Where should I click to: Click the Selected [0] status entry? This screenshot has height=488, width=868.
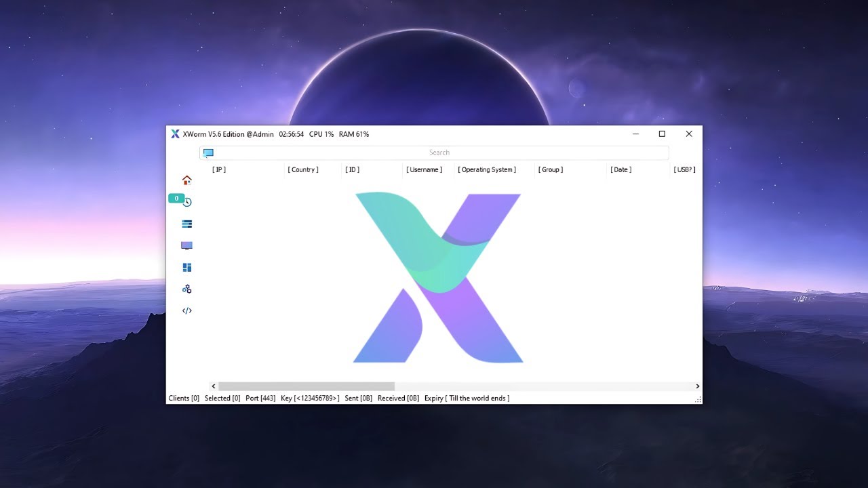[222, 399]
